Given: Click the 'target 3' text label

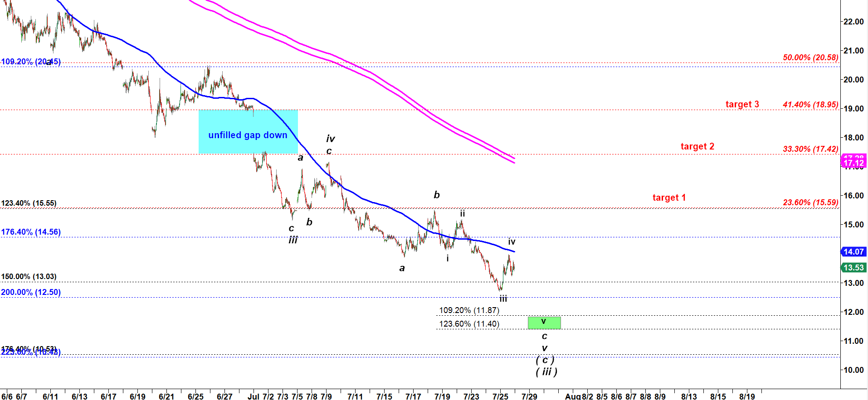Looking at the screenshot, I should click(x=742, y=104).
